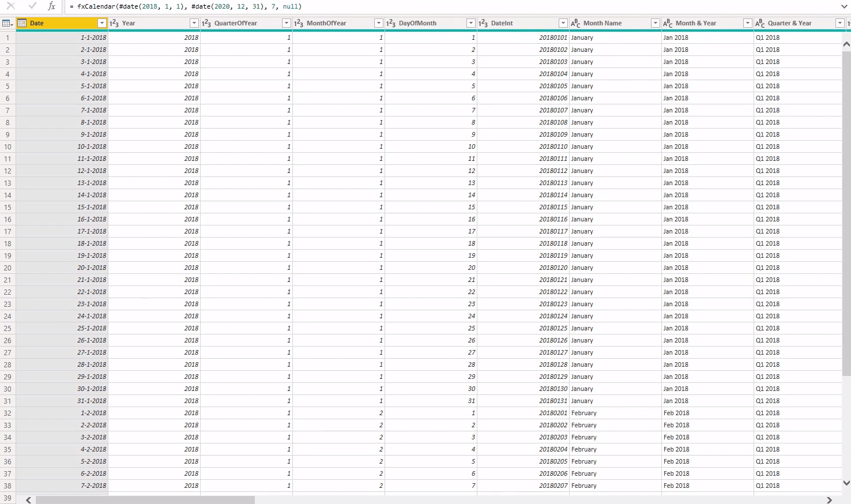Change the DayOfMonth column data type icon
851x504 pixels.
pos(391,23)
